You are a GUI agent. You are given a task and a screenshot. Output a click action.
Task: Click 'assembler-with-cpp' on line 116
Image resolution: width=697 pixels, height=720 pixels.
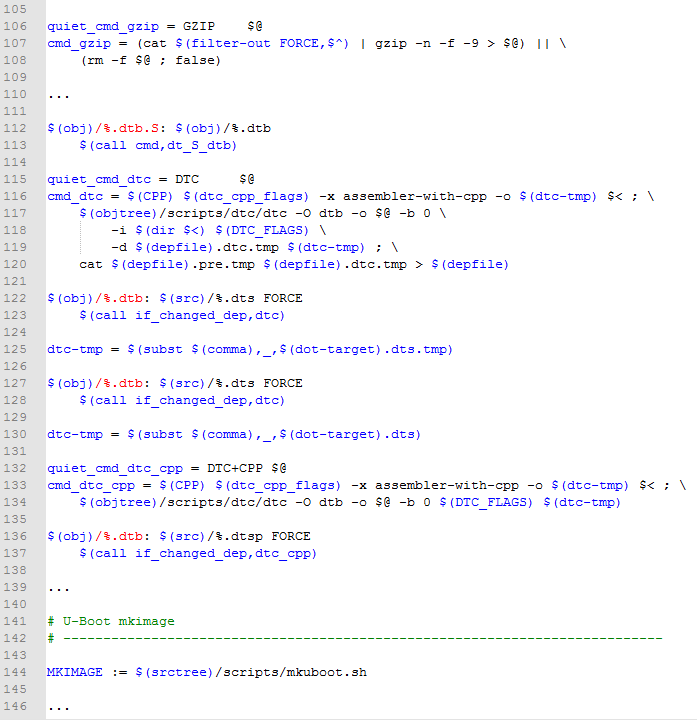click(x=415, y=197)
